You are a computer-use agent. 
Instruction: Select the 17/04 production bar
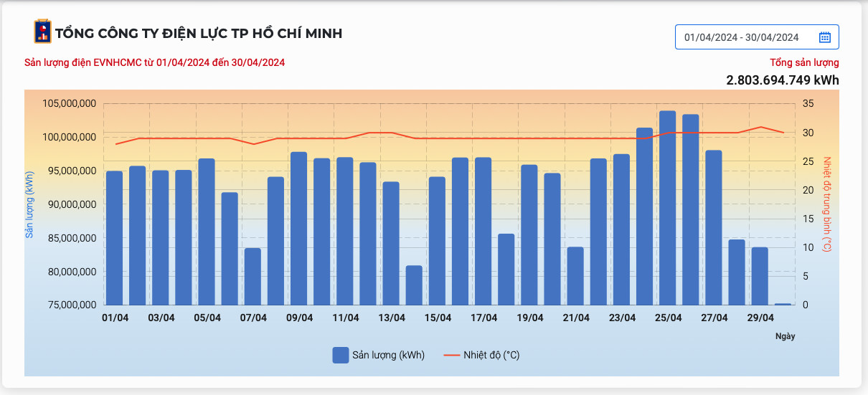(x=483, y=232)
